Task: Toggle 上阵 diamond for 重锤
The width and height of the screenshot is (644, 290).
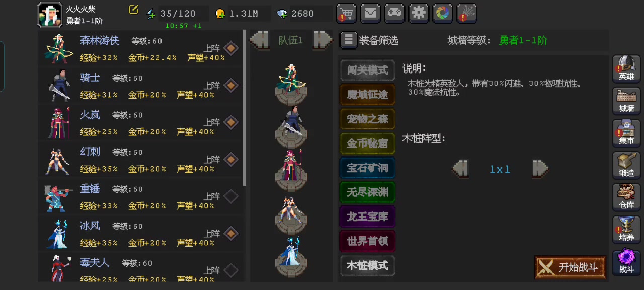Action: point(231,196)
